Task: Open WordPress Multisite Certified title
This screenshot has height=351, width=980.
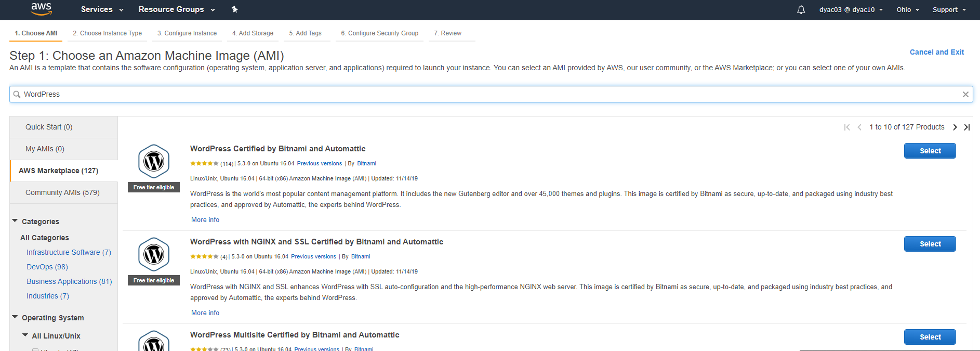Action: pyautogui.click(x=295, y=335)
